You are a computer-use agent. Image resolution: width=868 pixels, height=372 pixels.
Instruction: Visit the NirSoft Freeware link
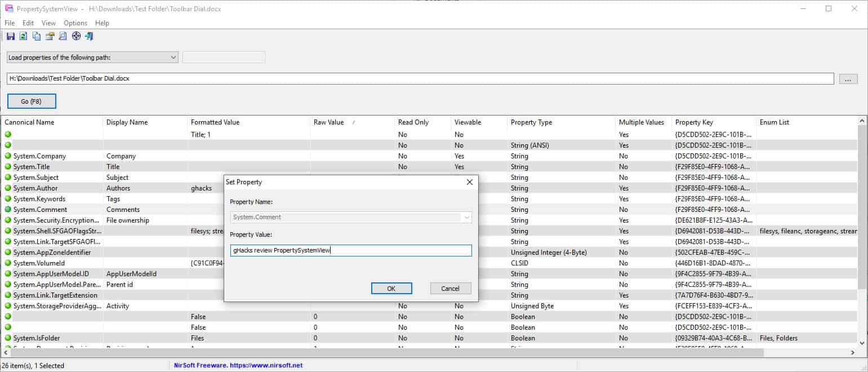coord(237,365)
